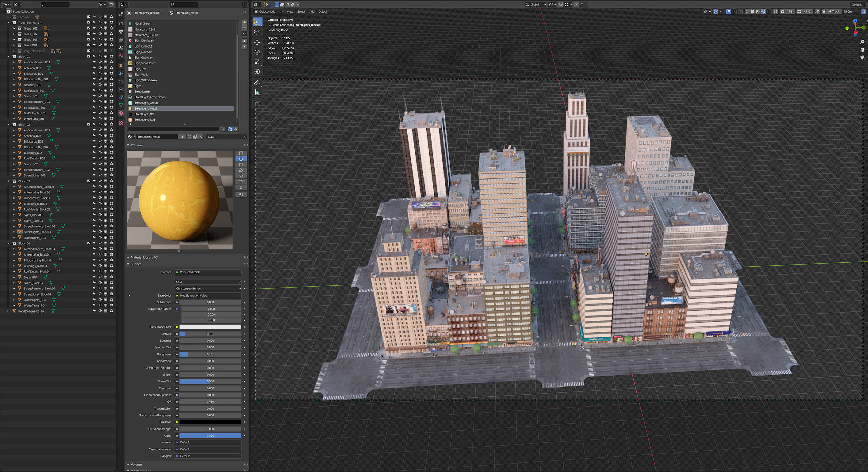Open the Object Mode dropdown
This screenshot has width=868, height=472.
point(268,12)
